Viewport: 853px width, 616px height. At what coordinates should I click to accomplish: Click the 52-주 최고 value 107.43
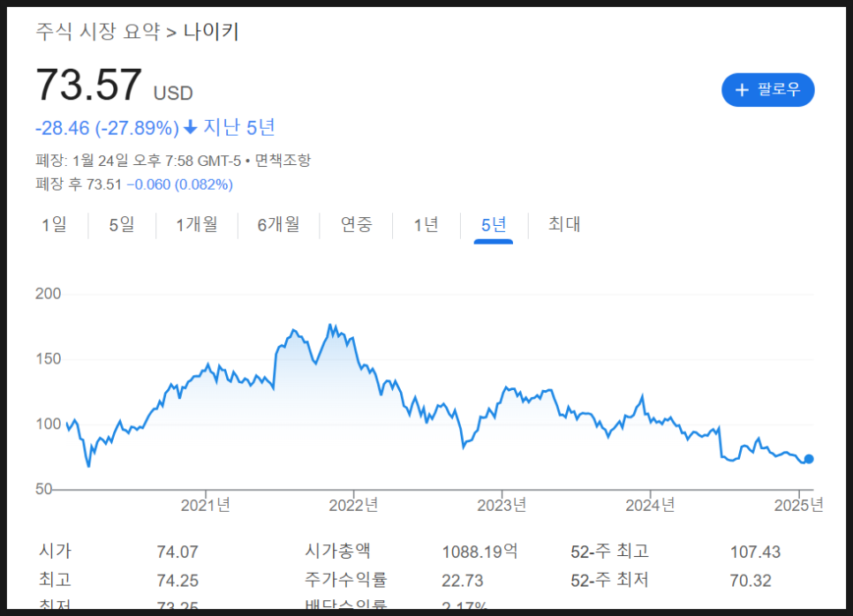[755, 552]
